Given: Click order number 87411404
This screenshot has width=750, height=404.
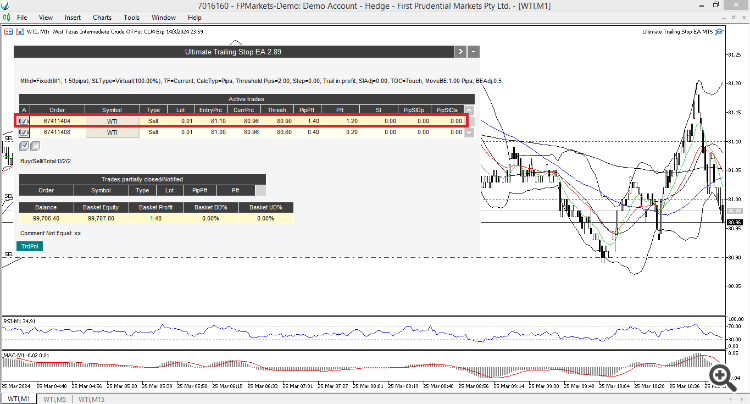Looking at the screenshot, I should [57, 121].
